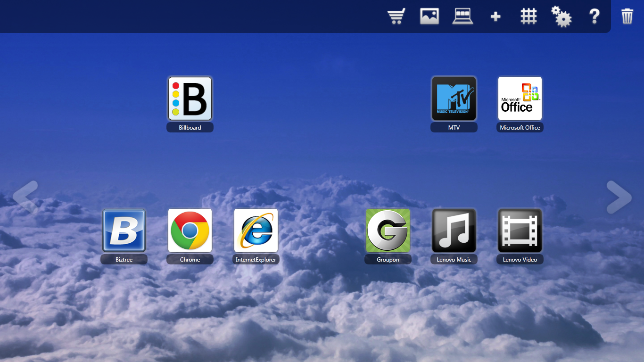Toggle the grid layout icon
The image size is (644, 362).
coord(528,16)
